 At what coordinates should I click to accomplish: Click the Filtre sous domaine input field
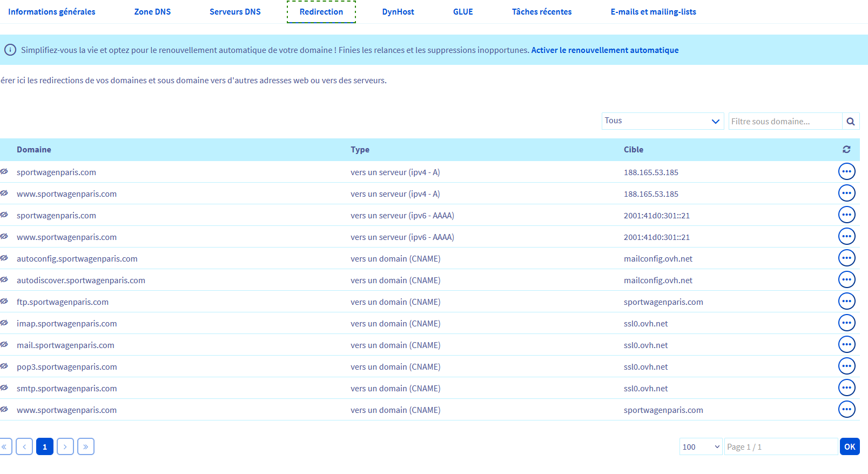785,122
